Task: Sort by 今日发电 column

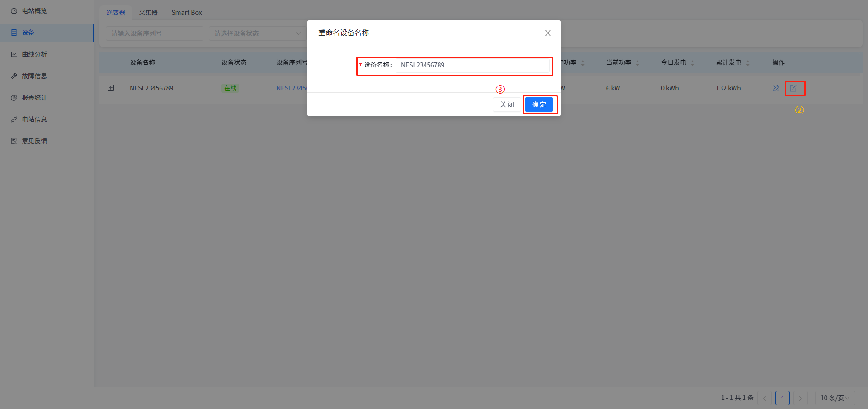Action: [693, 63]
